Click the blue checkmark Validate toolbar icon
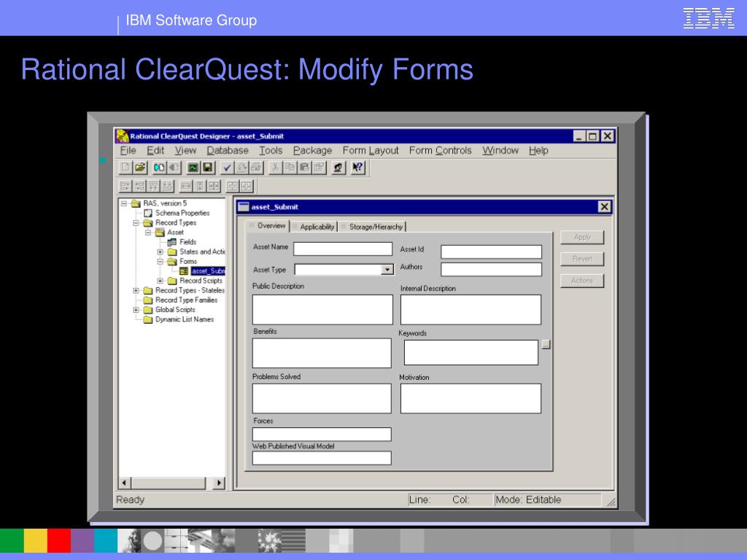747x560 pixels. click(228, 168)
